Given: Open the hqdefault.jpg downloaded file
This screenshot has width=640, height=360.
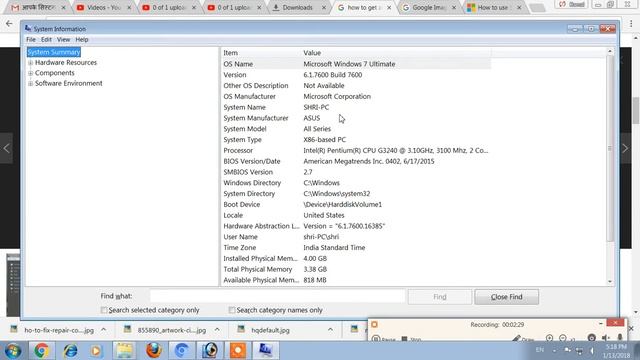Looking at the screenshot, I should 270,330.
